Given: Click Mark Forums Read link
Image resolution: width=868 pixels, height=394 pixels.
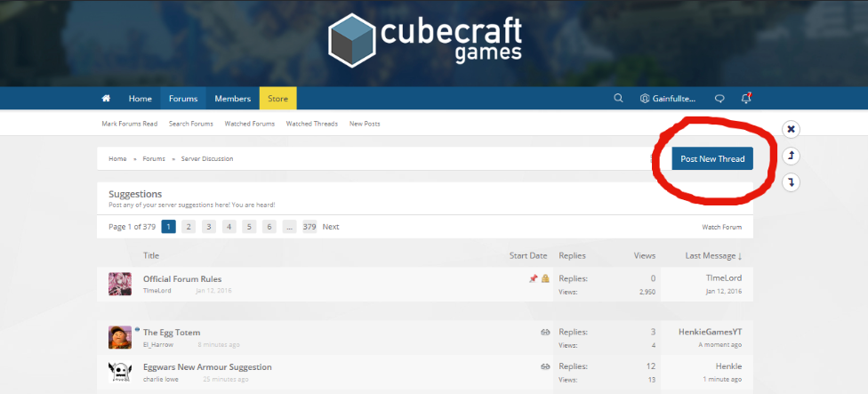Looking at the screenshot, I should 130,124.
